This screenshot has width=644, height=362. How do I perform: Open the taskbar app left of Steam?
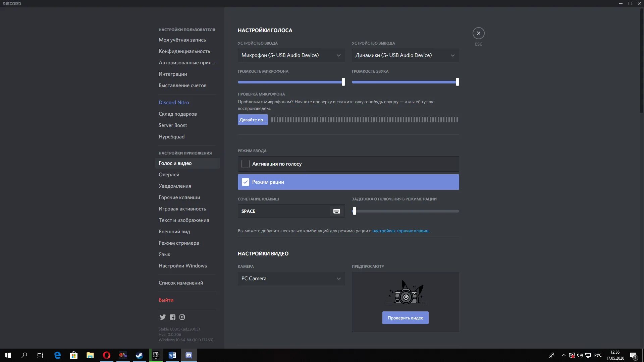point(123,355)
